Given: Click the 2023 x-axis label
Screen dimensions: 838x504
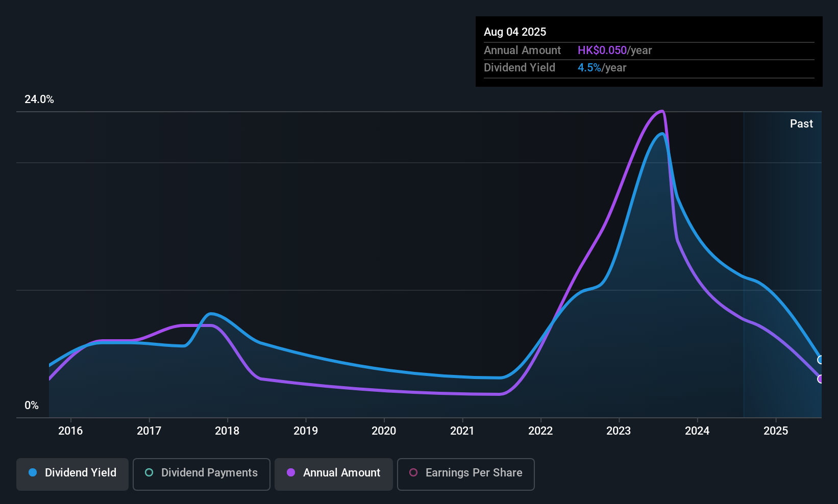Looking at the screenshot, I should click(619, 431).
